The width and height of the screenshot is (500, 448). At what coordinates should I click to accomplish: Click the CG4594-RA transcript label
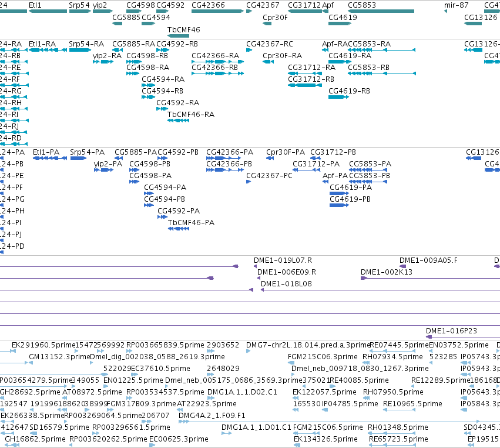click(x=163, y=79)
